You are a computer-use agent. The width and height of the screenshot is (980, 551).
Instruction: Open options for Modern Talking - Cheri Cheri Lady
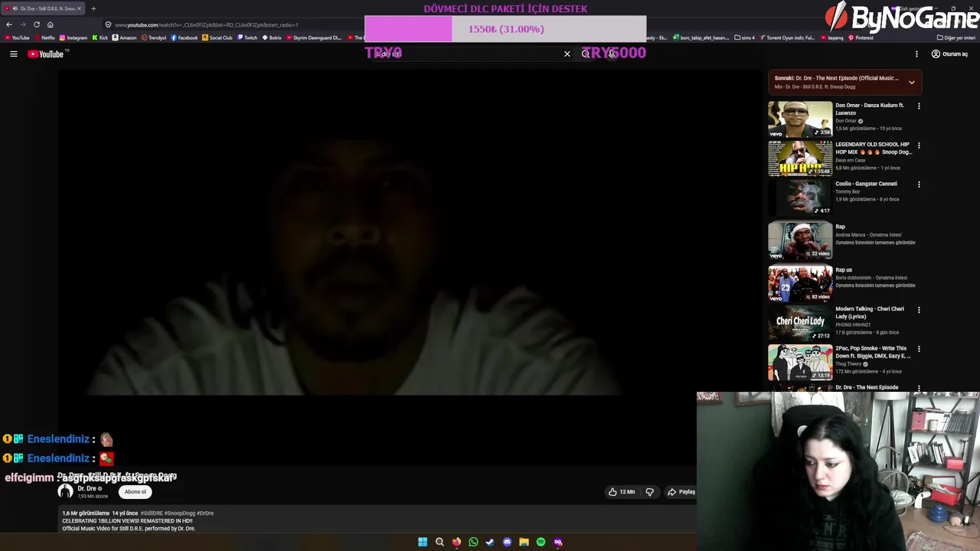[x=919, y=310]
